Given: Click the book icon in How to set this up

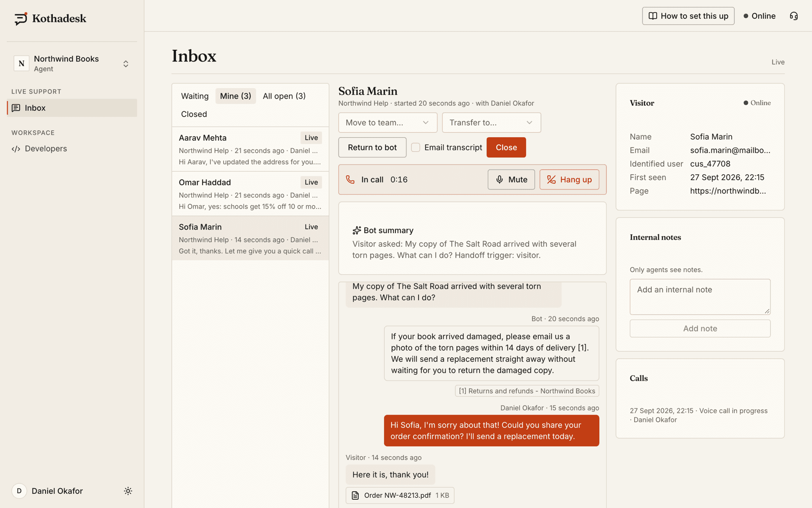Looking at the screenshot, I should (653, 16).
